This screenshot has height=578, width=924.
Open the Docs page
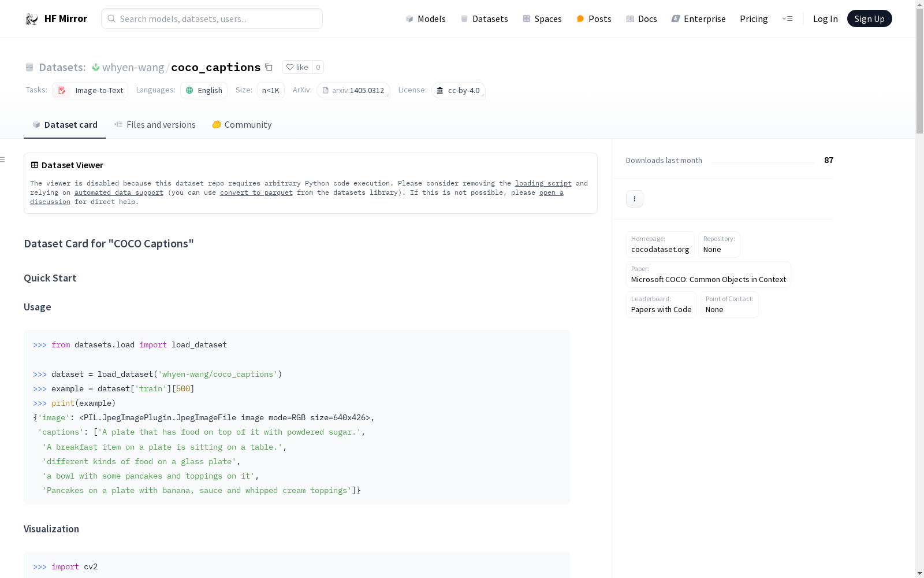[641, 18]
